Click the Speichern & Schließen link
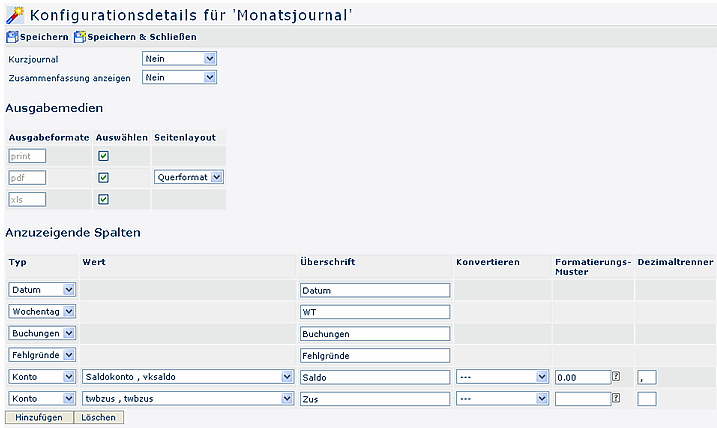This screenshot has width=717, height=428. tap(142, 37)
